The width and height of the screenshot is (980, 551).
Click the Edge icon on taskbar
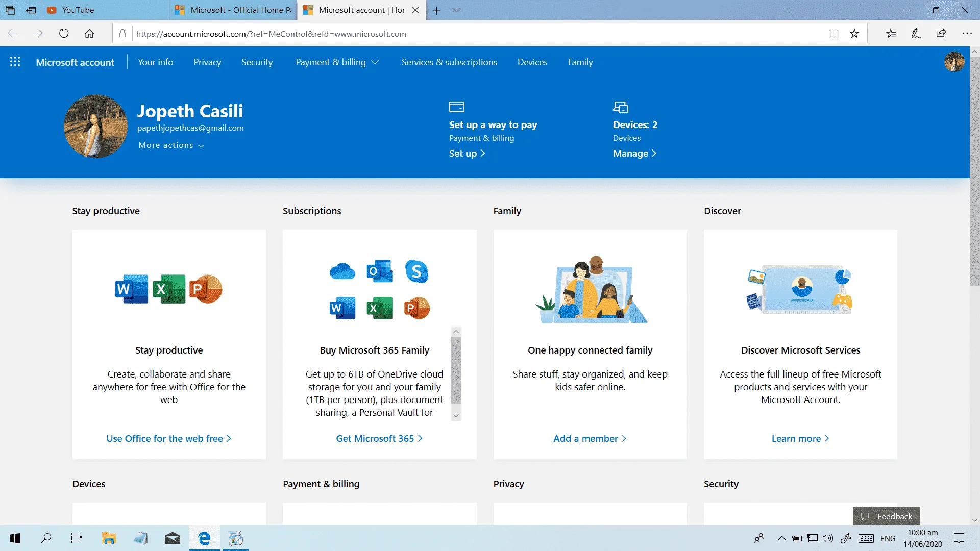pyautogui.click(x=204, y=538)
